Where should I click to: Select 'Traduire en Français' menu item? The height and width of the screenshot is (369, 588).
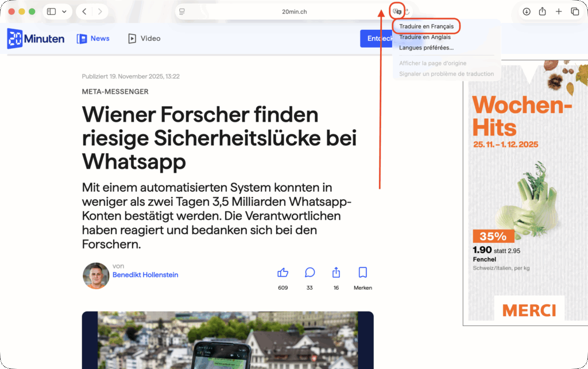[x=426, y=26]
